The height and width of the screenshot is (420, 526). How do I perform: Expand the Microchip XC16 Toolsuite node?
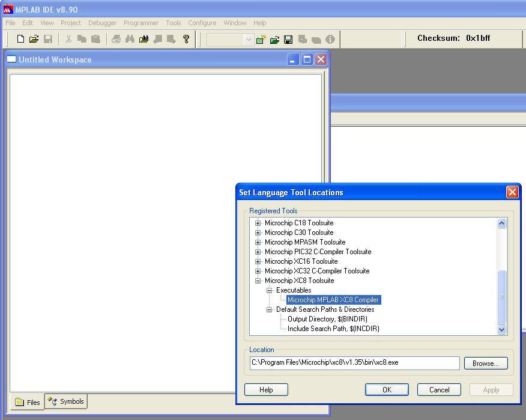258,261
